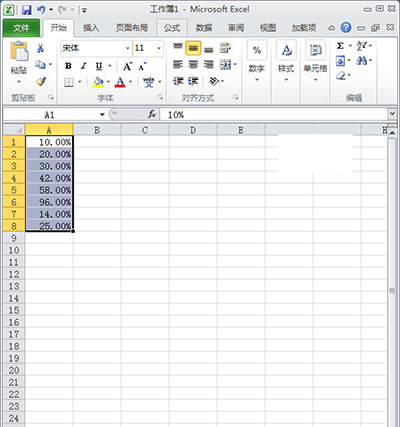Select column B header
The image size is (400, 427).
pos(97,130)
